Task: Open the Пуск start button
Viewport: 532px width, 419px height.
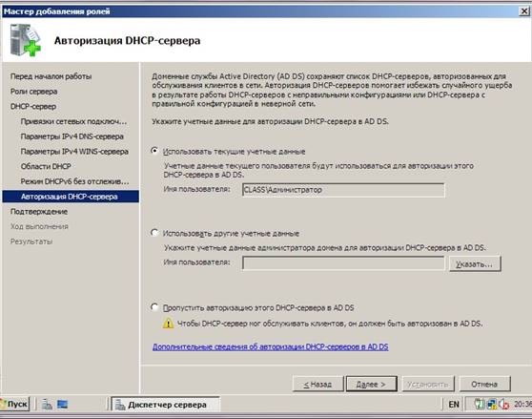Action: point(15,404)
